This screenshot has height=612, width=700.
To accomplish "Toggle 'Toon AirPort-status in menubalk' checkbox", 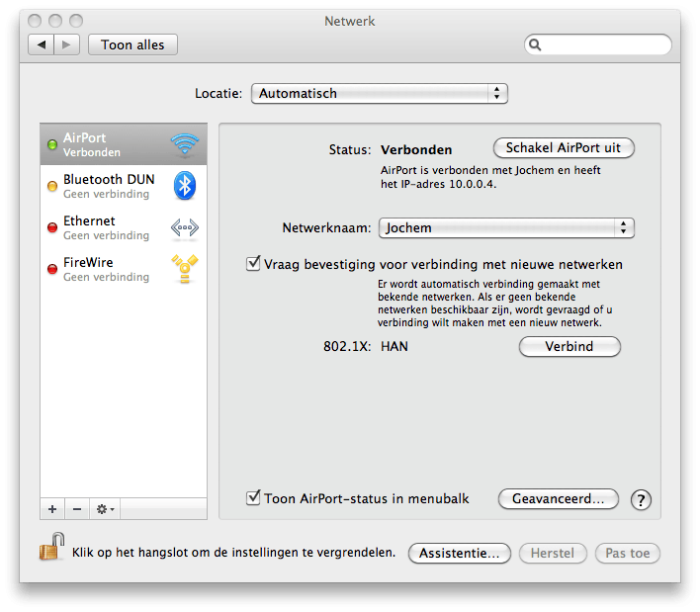I will click(x=253, y=497).
